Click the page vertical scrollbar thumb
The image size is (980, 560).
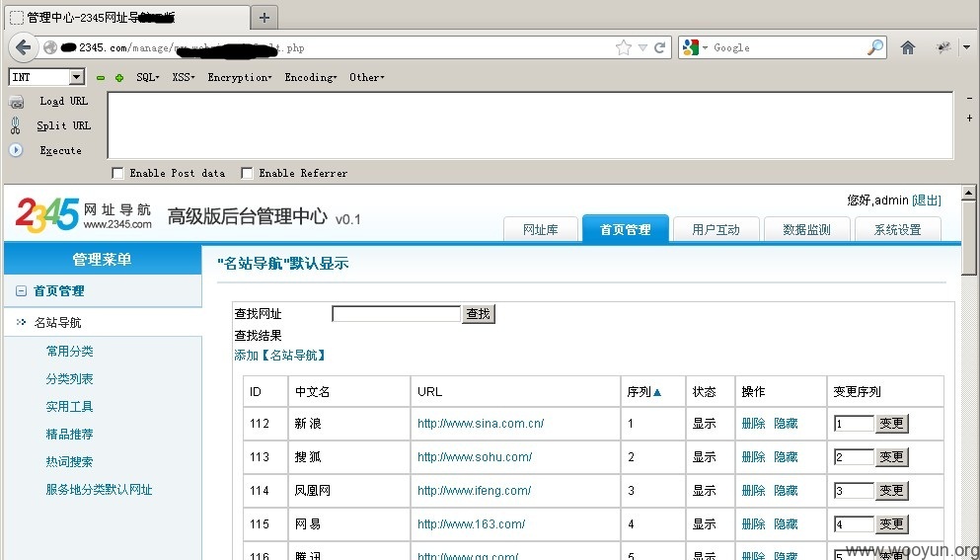coord(969,238)
